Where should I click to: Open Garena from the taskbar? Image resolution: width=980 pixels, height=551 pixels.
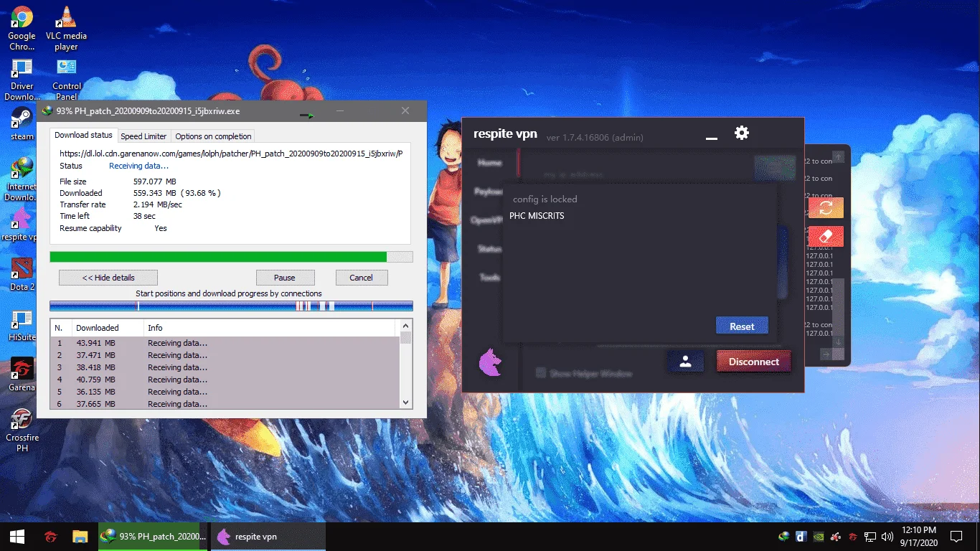[51, 537]
